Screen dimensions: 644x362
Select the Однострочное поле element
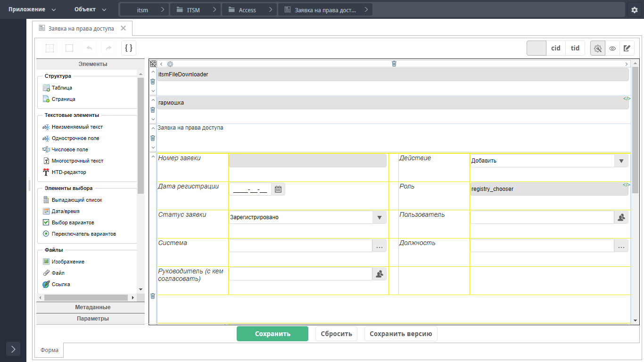pyautogui.click(x=71, y=138)
